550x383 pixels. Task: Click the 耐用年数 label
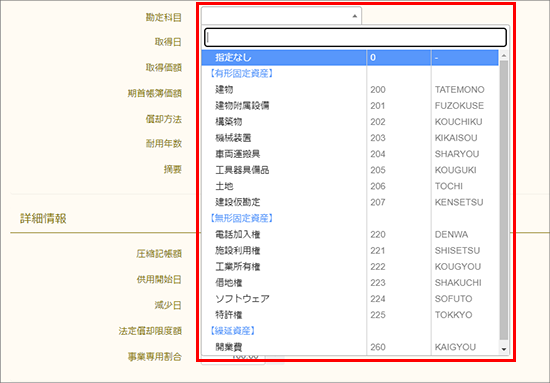(163, 143)
